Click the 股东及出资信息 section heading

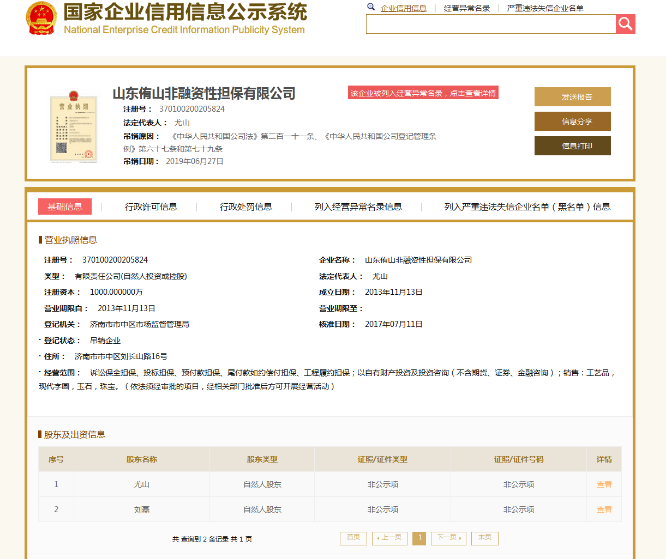(x=74, y=435)
